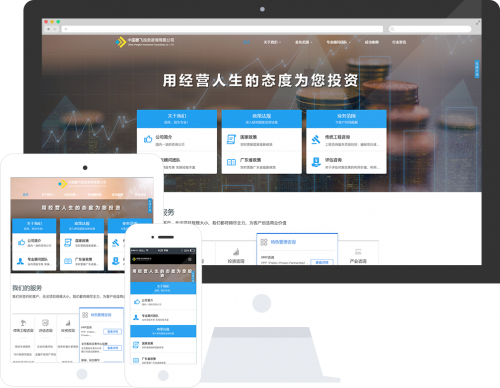Click the fullscreen icon in browser top corner
The image size is (500, 388).
(x=478, y=23)
